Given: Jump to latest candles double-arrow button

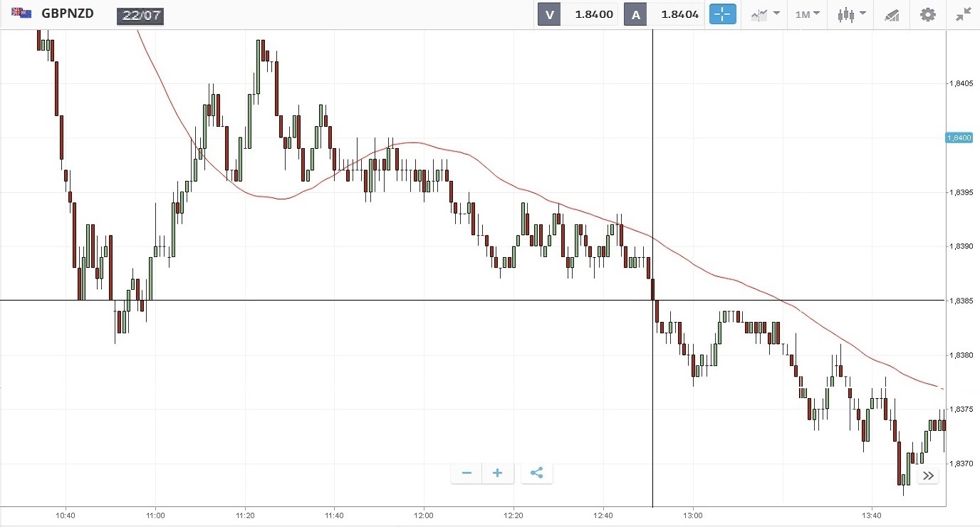Looking at the screenshot, I should (928, 476).
